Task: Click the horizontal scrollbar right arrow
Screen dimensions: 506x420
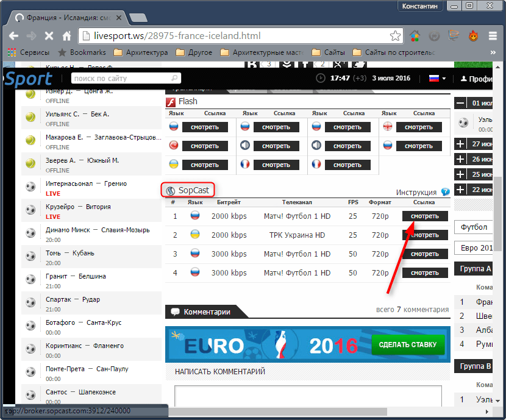Action: pos(487,411)
